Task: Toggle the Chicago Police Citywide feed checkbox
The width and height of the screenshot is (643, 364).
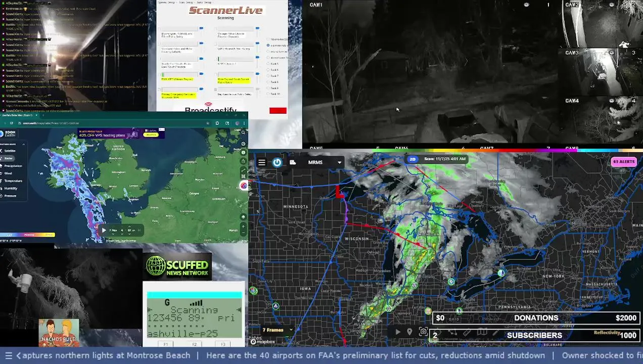Action: pos(215,29)
